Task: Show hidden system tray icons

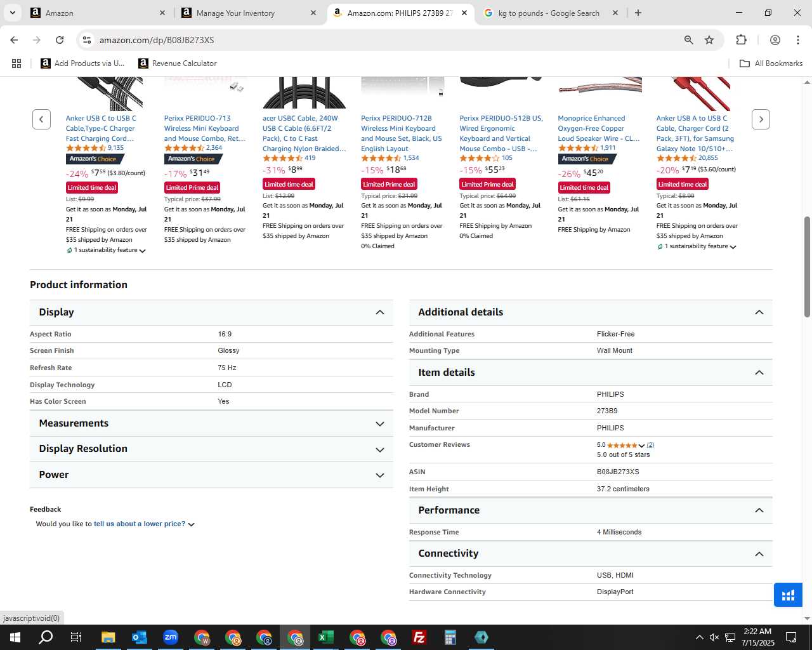Action: pos(699,637)
